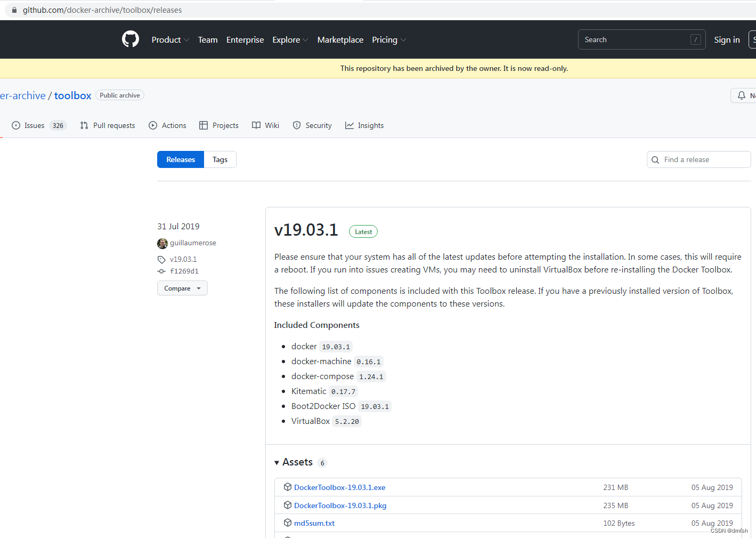Click the GitHub Octocat logo
This screenshot has height=538, width=756.
[x=131, y=39]
